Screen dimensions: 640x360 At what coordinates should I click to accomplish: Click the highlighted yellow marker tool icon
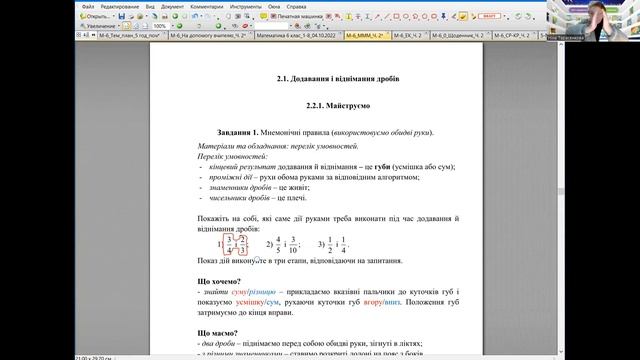pos(463,16)
